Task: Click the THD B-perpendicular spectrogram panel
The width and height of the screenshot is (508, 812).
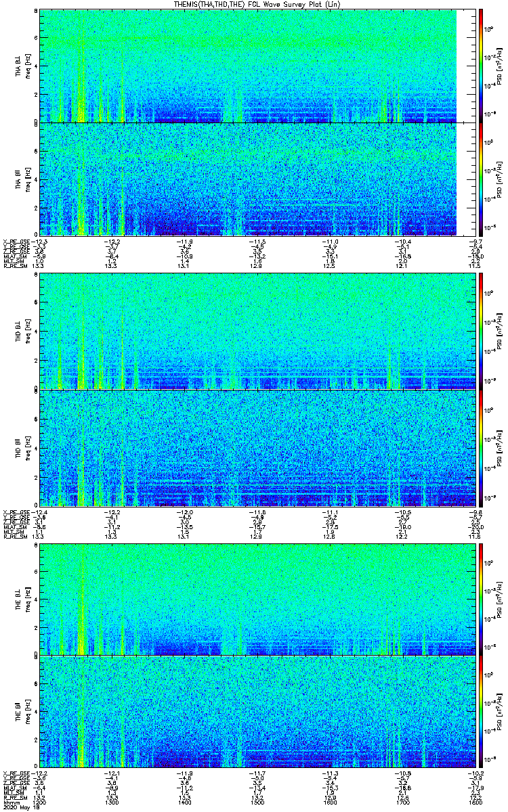Action: pos(257,331)
